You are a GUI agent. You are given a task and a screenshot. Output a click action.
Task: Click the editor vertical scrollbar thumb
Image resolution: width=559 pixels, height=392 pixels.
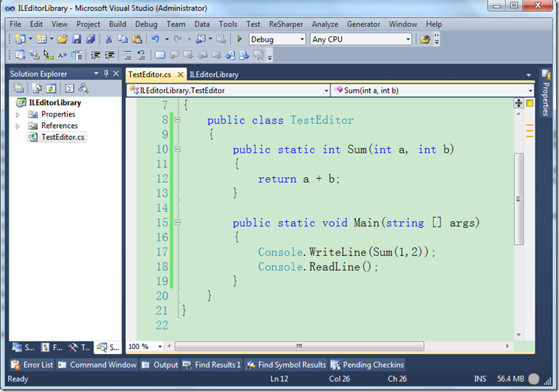point(519,198)
